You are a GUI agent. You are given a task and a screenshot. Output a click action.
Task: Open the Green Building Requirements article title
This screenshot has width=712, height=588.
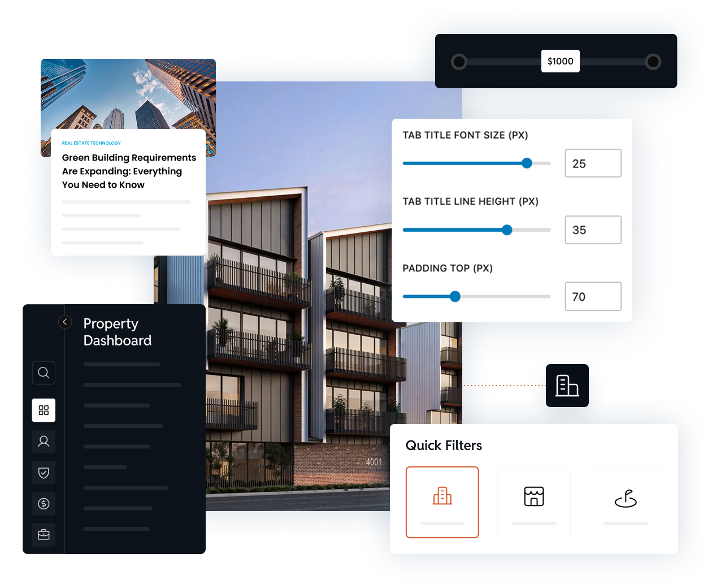coord(129,171)
